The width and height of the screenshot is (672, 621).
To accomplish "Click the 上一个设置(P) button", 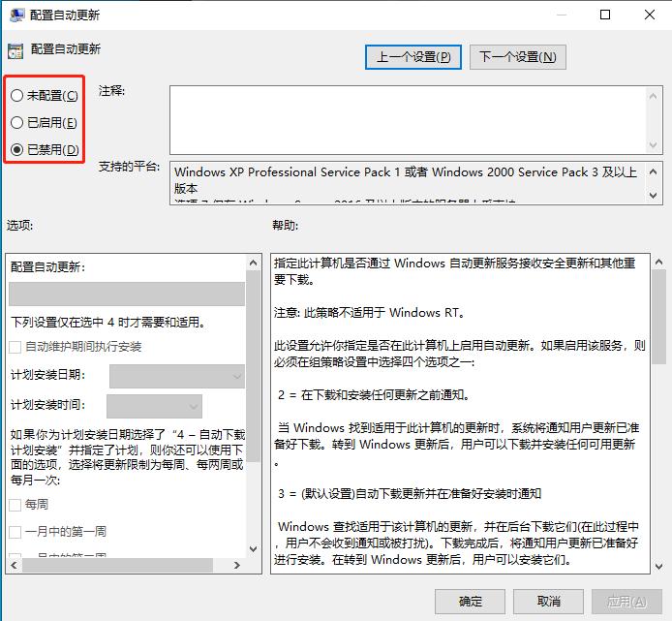I will [x=413, y=57].
